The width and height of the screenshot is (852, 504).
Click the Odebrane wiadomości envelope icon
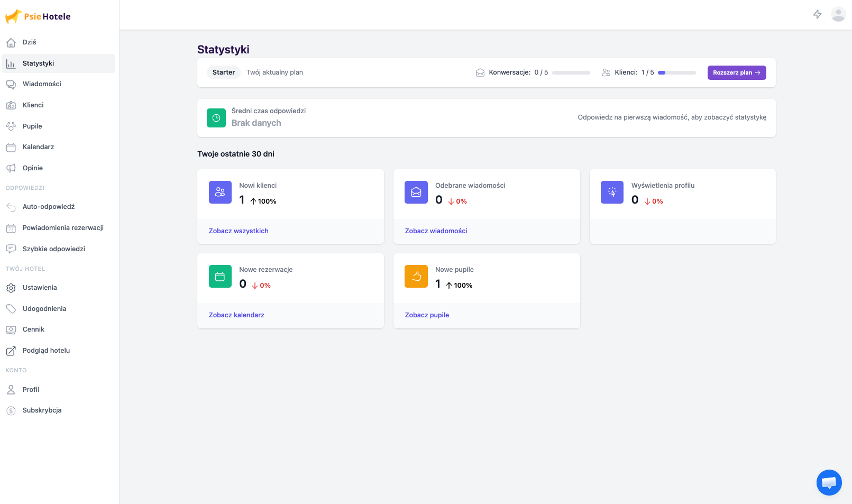pyautogui.click(x=416, y=192)
